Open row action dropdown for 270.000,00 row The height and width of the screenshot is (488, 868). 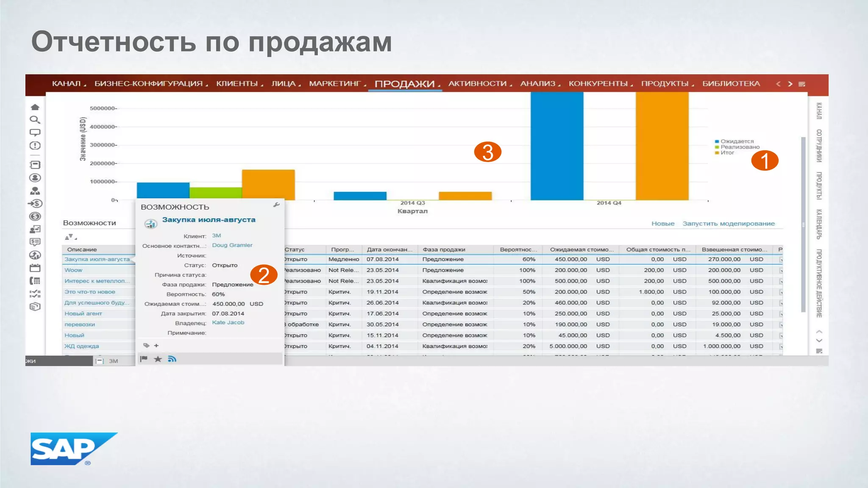click(781, 260)
